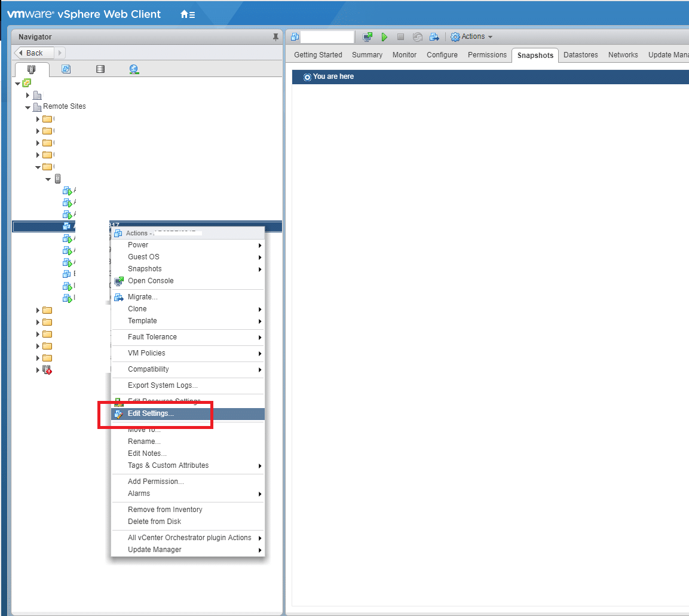The image size is (689, 616).
Task: Collapse the Remote Sites datacenter node
Action: 27,107
